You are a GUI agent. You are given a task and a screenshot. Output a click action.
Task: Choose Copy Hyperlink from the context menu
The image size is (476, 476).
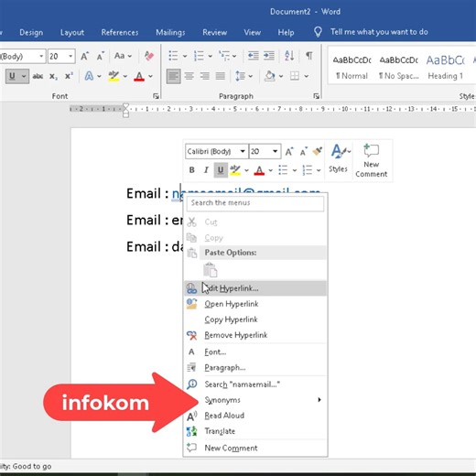click(x=255, y=319)
